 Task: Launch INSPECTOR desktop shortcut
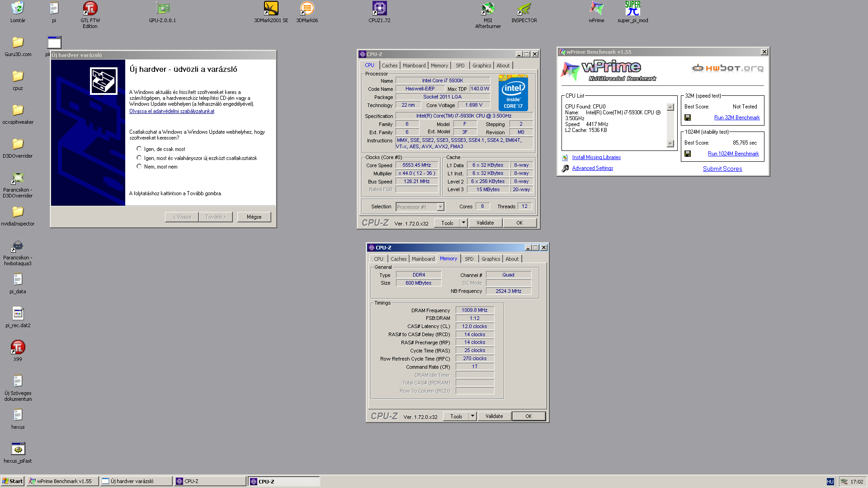(x=524, y=12)
